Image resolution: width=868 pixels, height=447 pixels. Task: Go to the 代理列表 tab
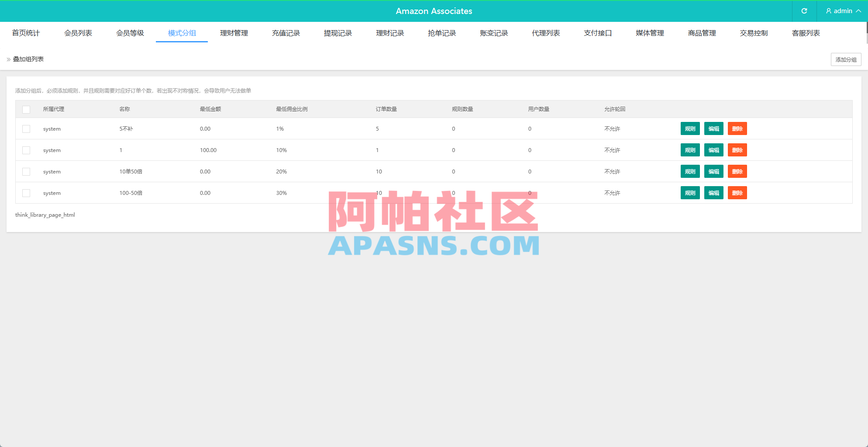tap(546, 33)
